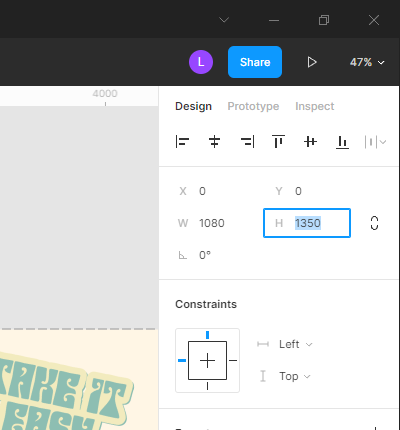
Task: Toggle the left constraint marker
Action: (x=182, y=360)
